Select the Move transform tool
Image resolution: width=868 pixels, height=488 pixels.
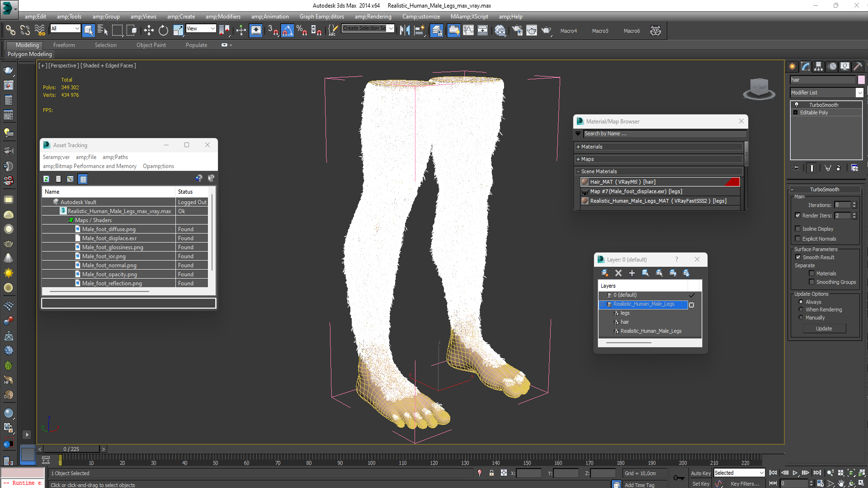[x=148, y=31]
